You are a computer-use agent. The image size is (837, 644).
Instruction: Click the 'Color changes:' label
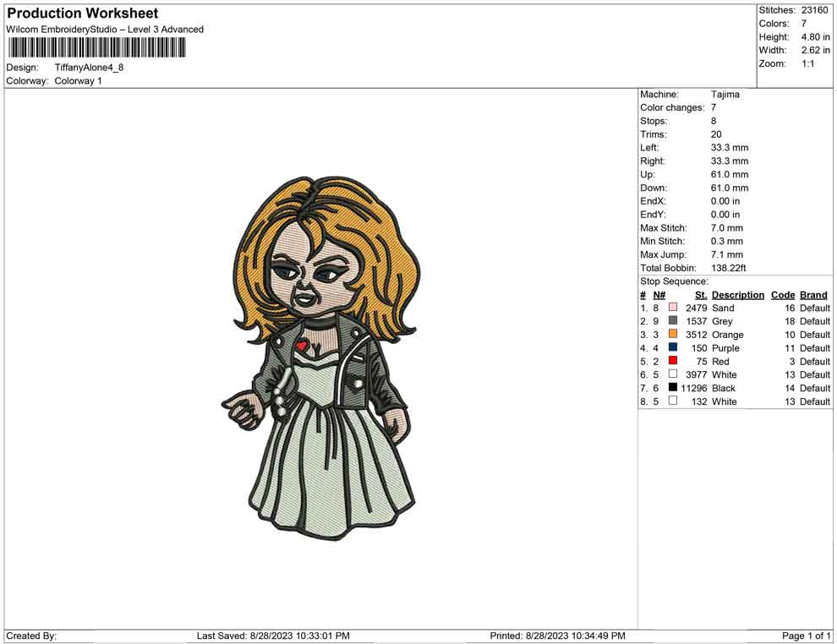pyautogui.click(x=672, y=108)
